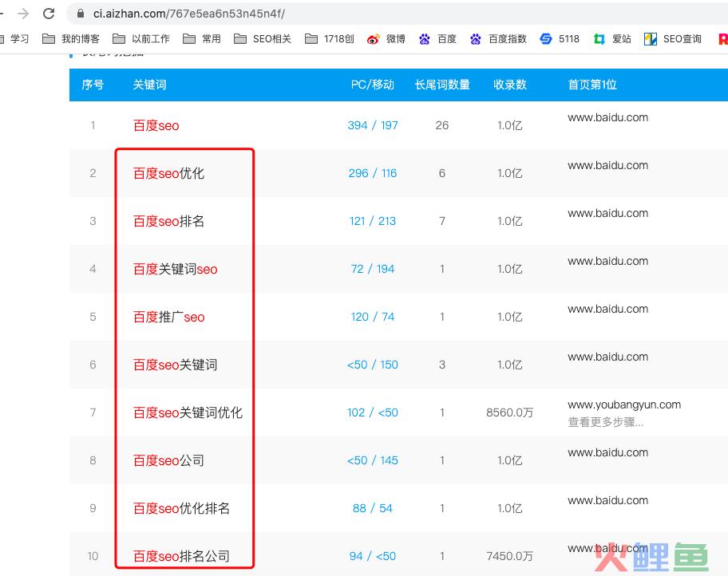Click the 88 / 54 search volume link

[x=372, y=507]
